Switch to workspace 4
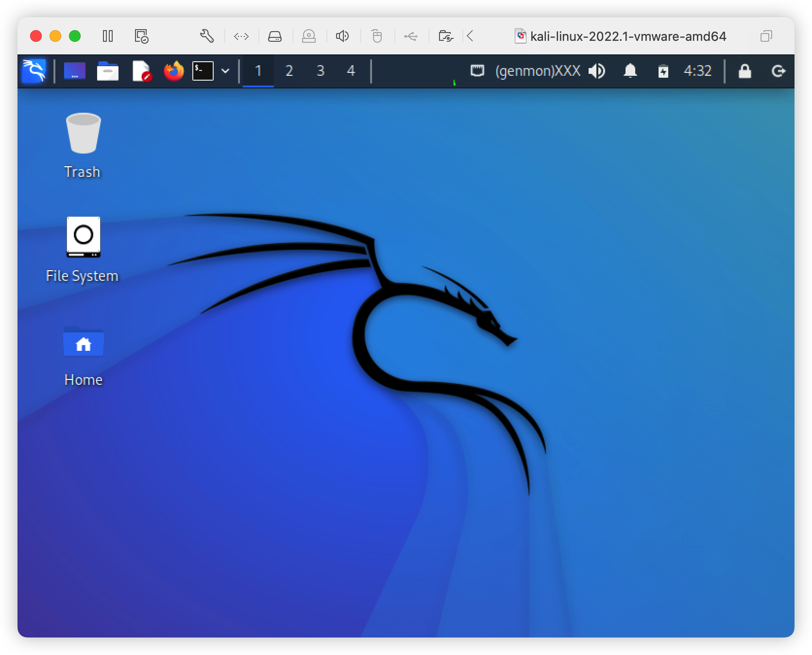The height and width of the screenshot is (655, 812). 351,71
